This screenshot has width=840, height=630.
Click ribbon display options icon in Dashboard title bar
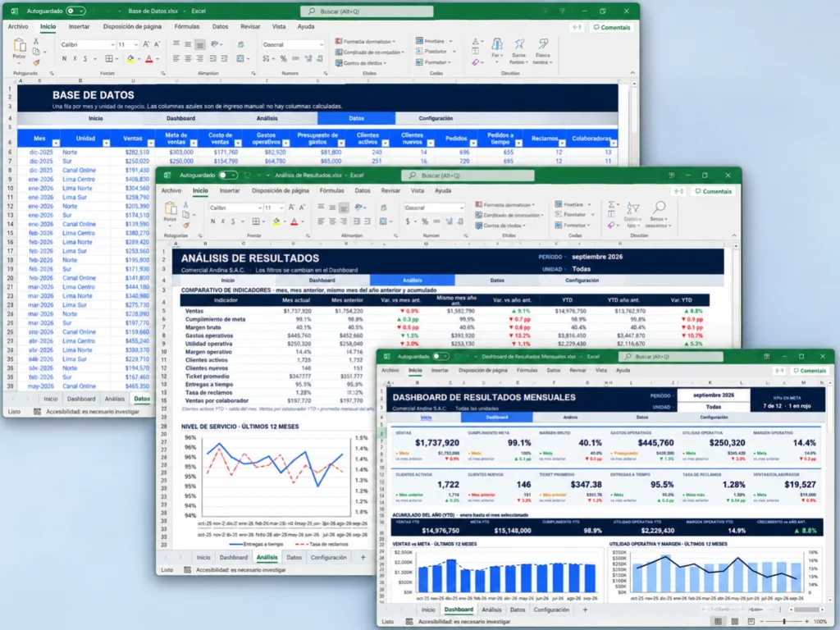(x=767, y=356)
